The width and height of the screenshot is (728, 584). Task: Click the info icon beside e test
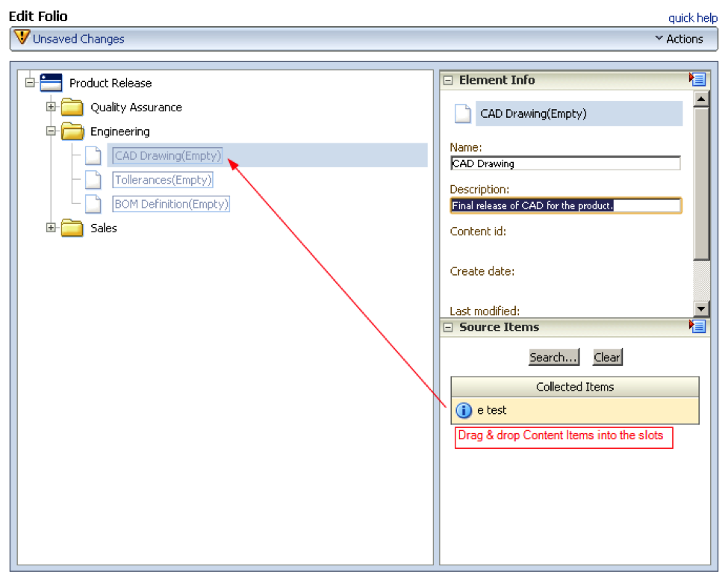(464, 410)
